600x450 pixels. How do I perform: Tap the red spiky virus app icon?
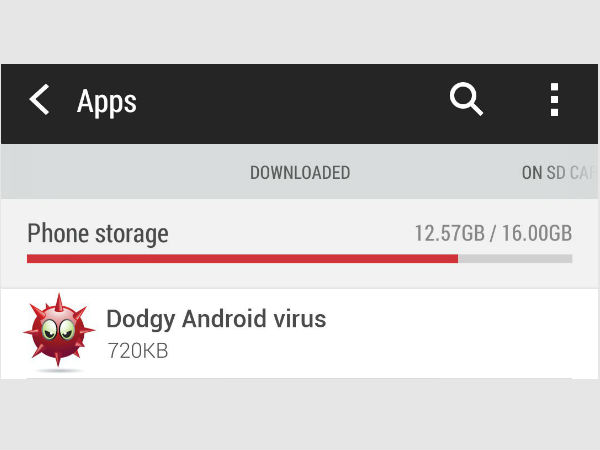click(x=58, y=333)
